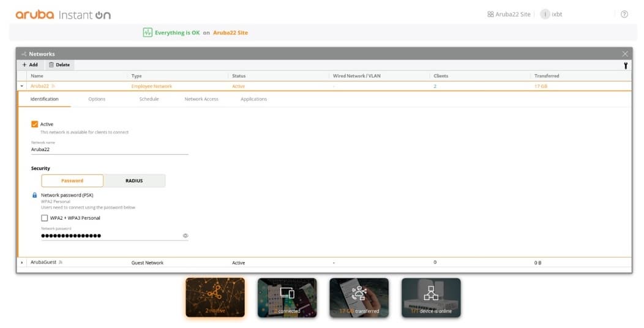The height and width of the screenshot is (328, 644).
Task: Click the Wi-Fi icon next to ArubaGuest
Action: [61, 263]
